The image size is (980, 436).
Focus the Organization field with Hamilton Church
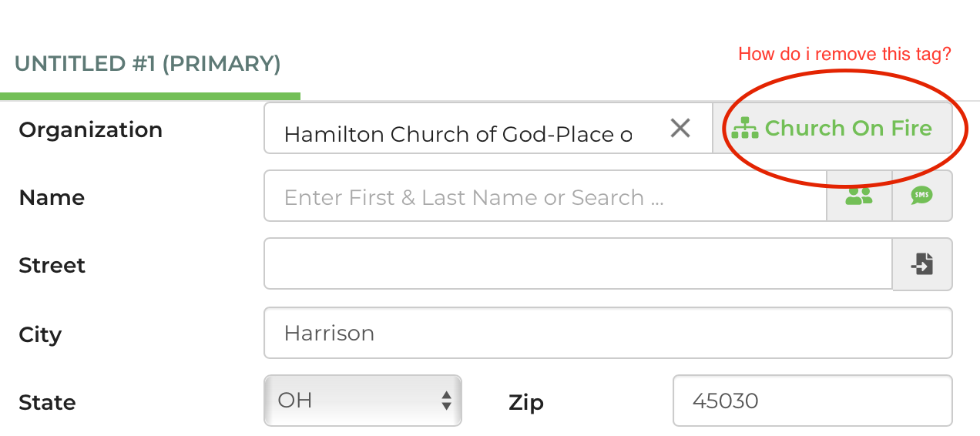point(458,134)
